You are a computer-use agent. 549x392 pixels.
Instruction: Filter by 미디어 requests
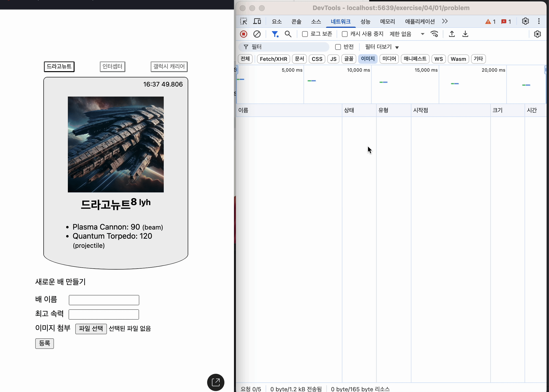(389, 59)
